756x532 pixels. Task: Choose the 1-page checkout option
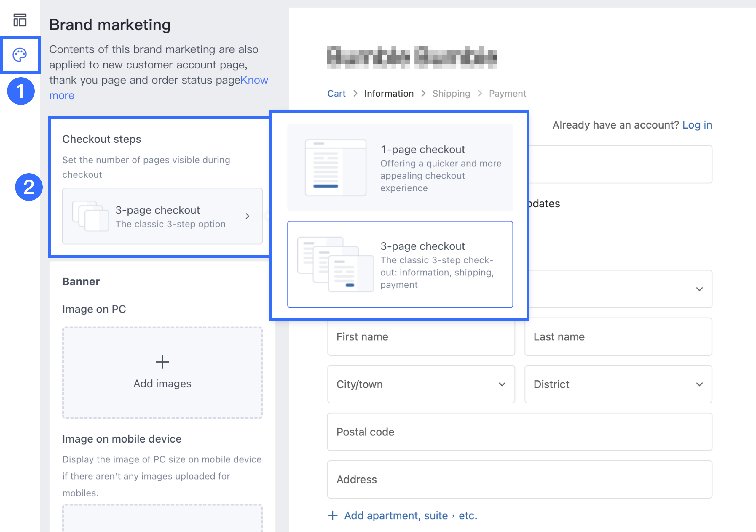point(400,168)
